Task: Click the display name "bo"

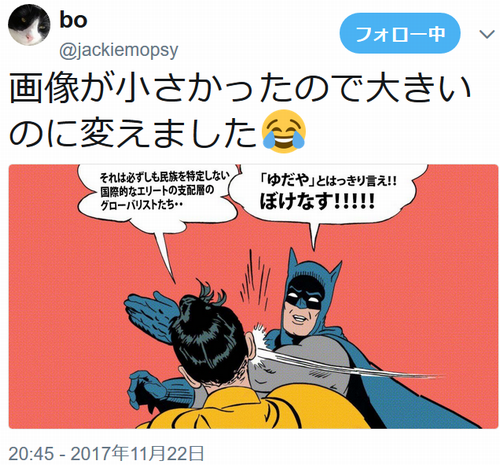Action: (x=73, y=20)
